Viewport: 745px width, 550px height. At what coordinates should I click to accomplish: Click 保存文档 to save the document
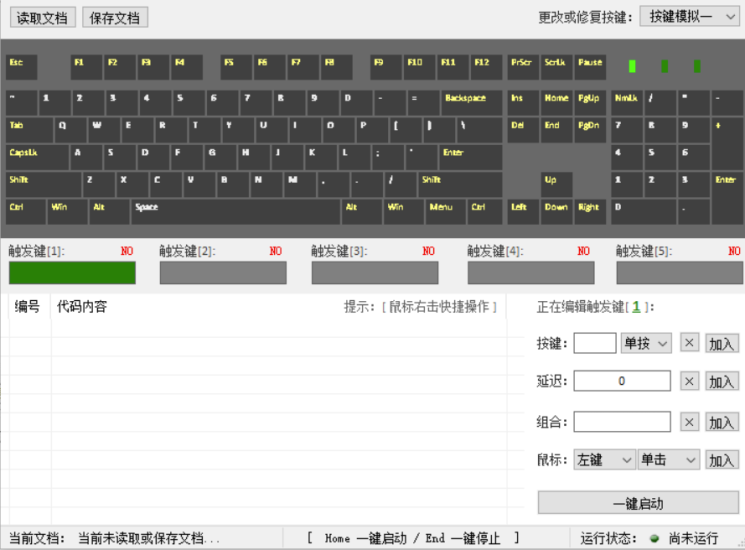click(x=115, y=17)
